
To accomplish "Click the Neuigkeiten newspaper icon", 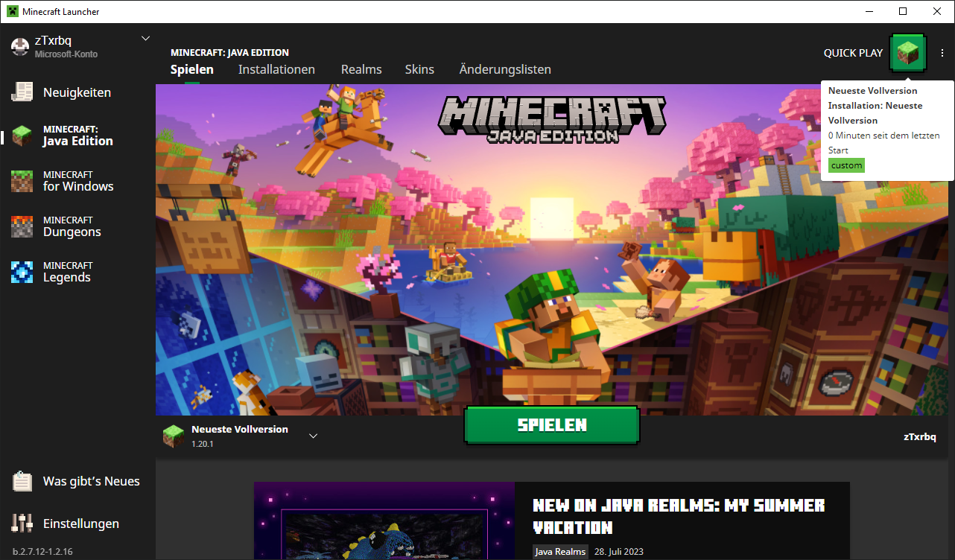I will (22, 92).
